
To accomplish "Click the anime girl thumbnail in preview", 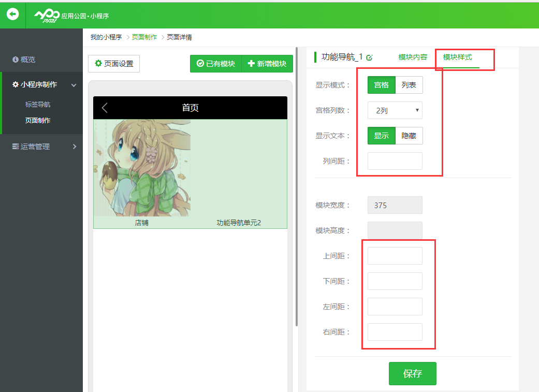I will coord(142,167).
